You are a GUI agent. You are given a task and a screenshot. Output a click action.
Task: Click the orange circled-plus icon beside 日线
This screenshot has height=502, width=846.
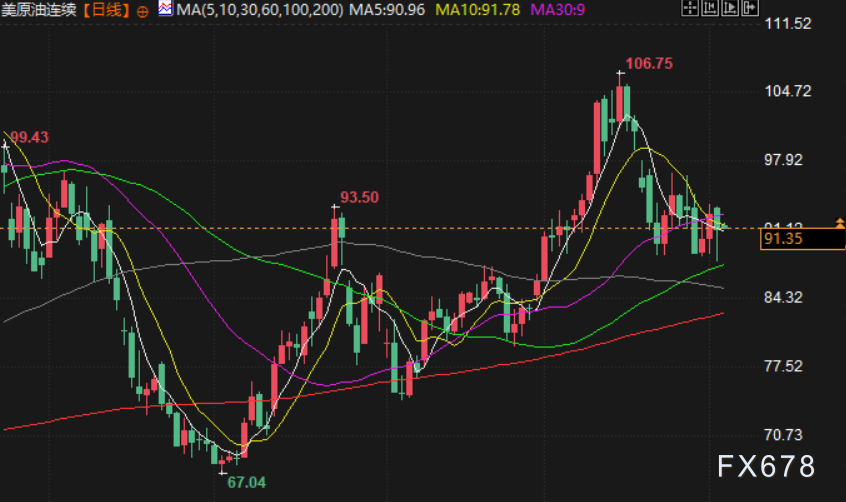point(142,11)
